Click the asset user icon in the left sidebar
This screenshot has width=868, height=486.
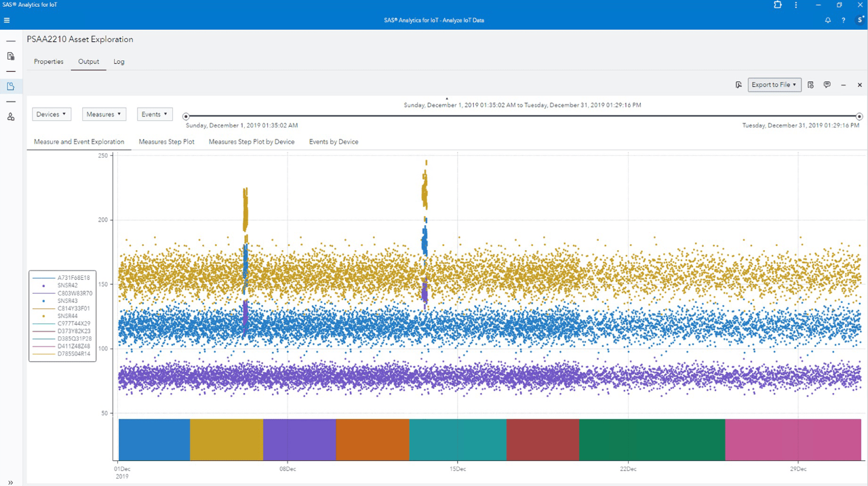pos(10,117)
